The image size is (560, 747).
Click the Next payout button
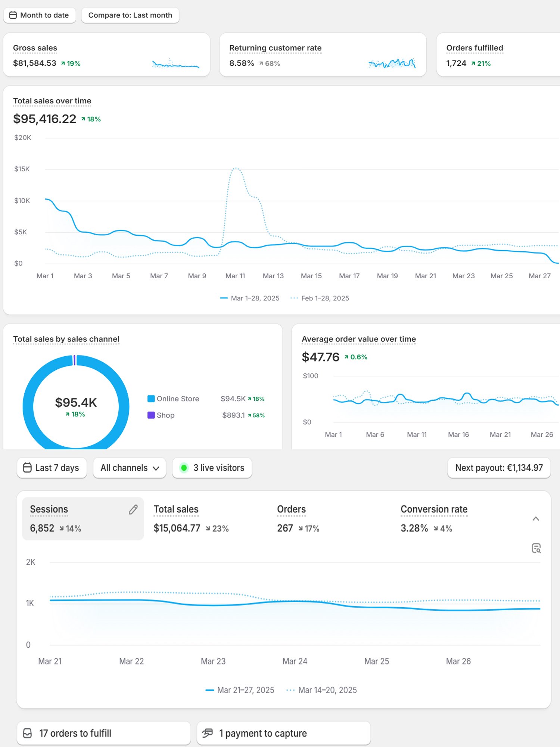[499, 468]
